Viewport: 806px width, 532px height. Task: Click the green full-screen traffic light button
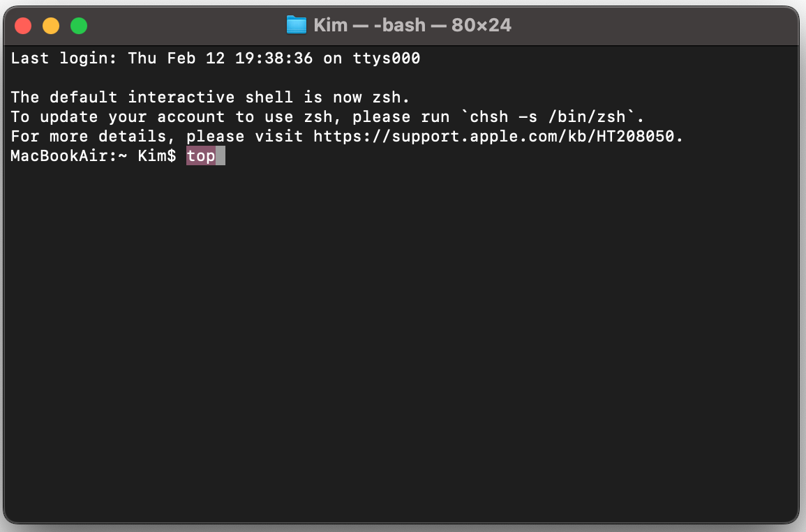79,24
